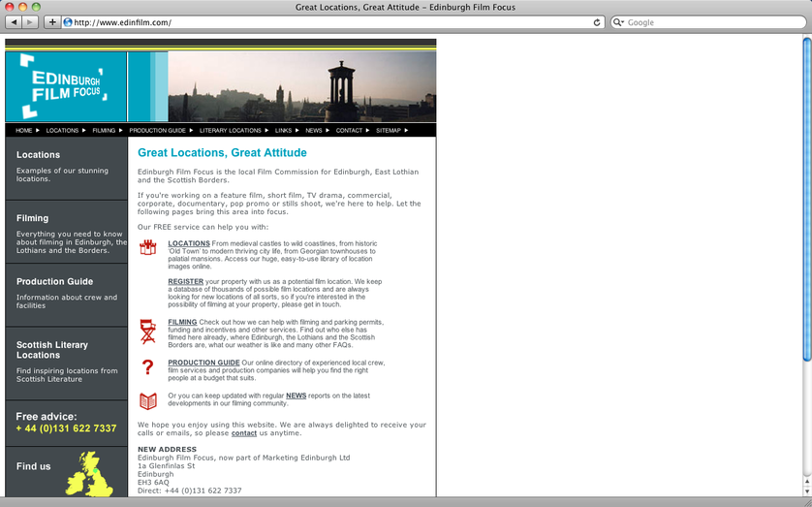Click the red director's chair Filming icon

(x=147, y=332)
